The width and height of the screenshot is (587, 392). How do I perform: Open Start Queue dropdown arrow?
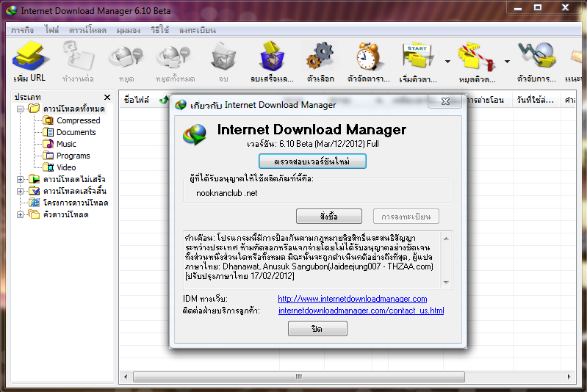tap(447, 62)
